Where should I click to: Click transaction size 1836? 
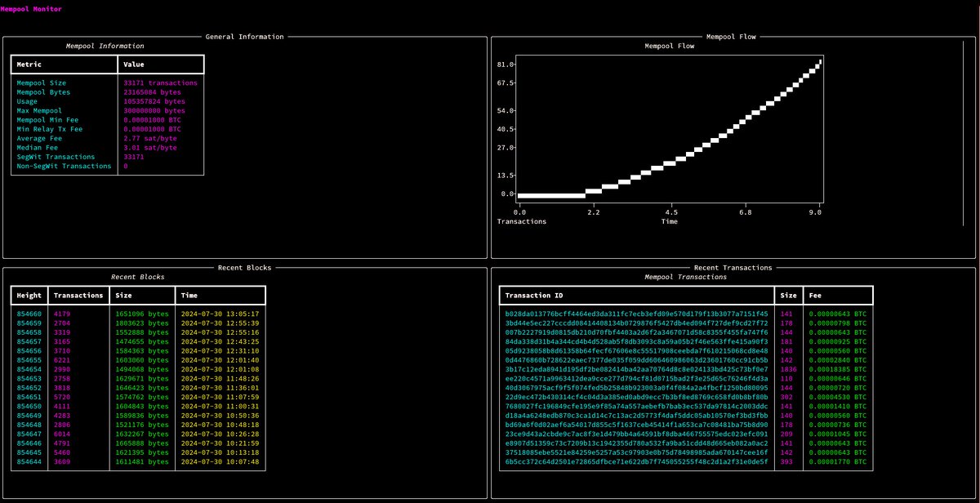pyautogui.click(x=789, y=369)
